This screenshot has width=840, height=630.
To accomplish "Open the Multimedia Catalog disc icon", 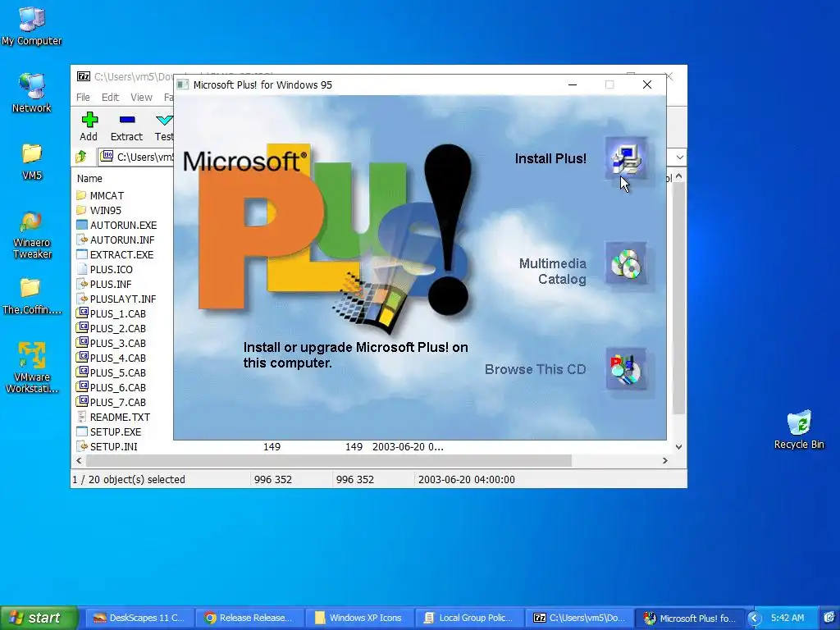I will pyautogui.click(x=626, y=263).
